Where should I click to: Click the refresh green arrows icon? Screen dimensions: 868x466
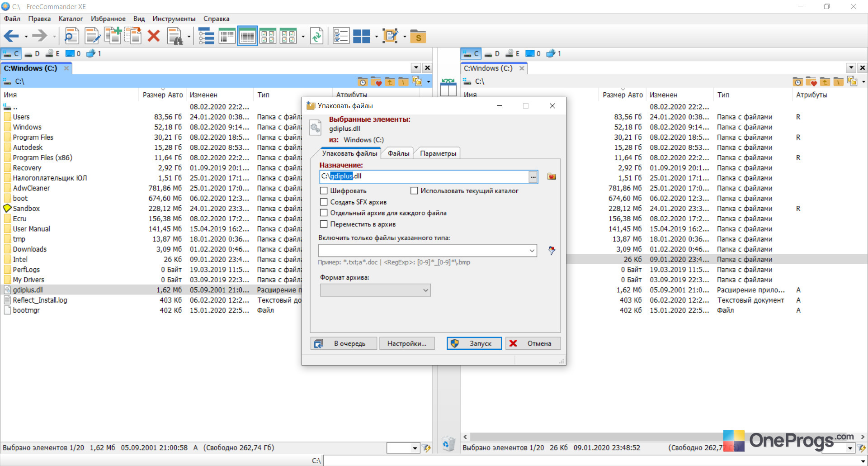click(317, 36)
